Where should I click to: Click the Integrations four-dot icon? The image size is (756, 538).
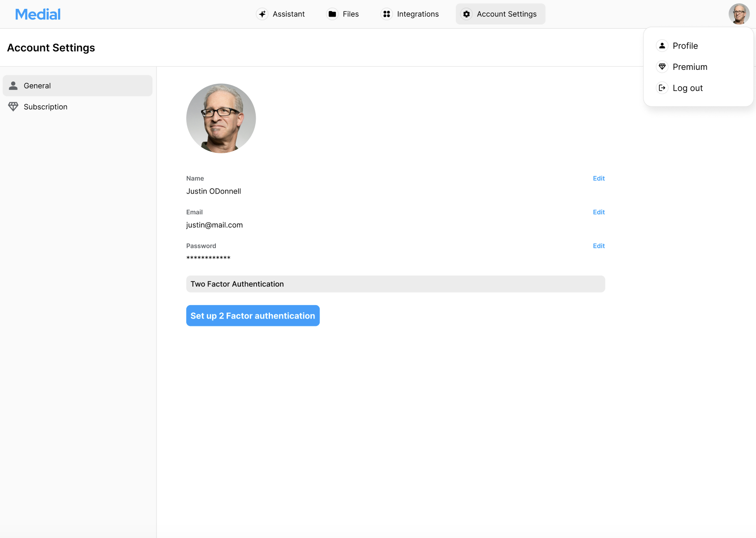(386, 14)
